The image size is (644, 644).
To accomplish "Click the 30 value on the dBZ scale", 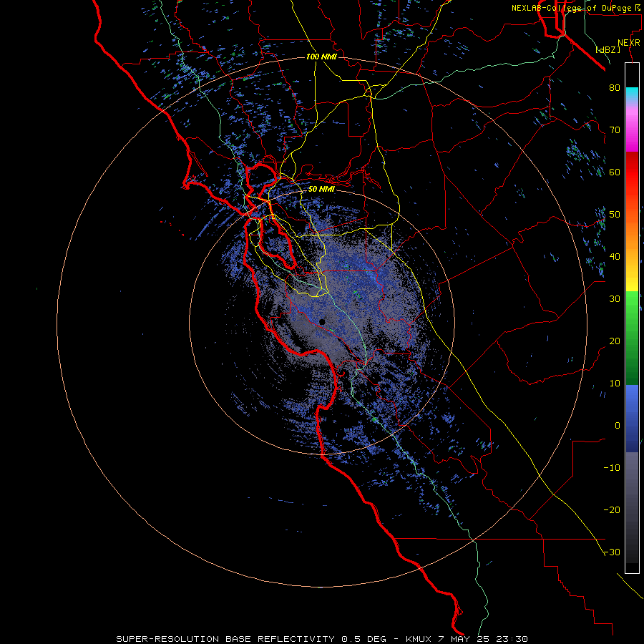I will (x=615, y=299).
